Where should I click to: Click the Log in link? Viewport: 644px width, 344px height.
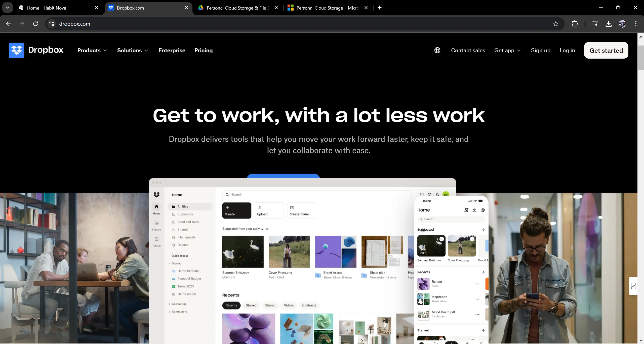tap(567, 51)
